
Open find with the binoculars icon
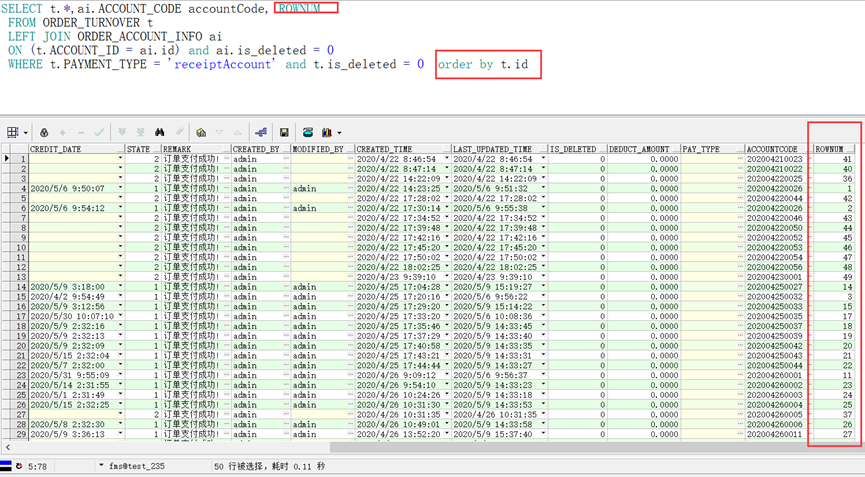(x=160, y=132)
